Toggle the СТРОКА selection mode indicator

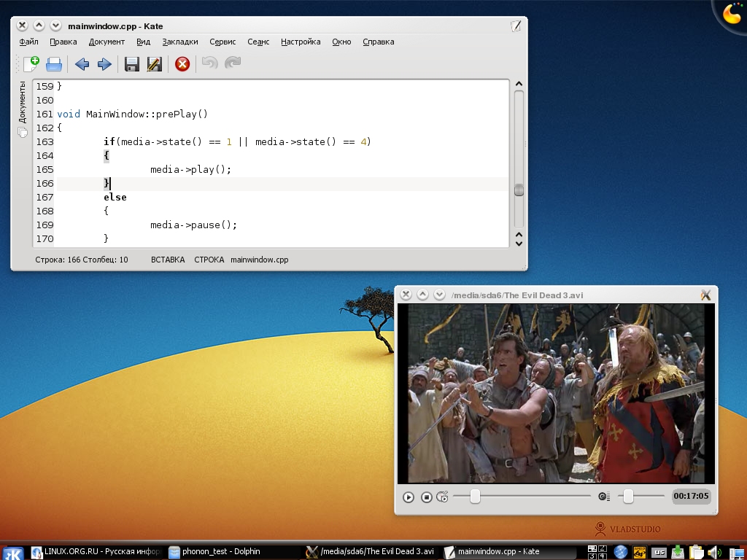pos(209,260)
